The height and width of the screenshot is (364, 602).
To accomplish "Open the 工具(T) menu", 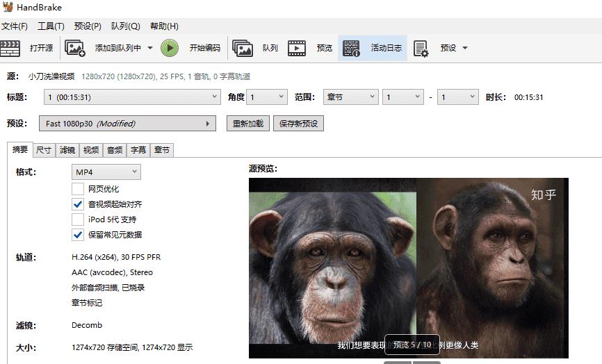I will coord(51,26).
